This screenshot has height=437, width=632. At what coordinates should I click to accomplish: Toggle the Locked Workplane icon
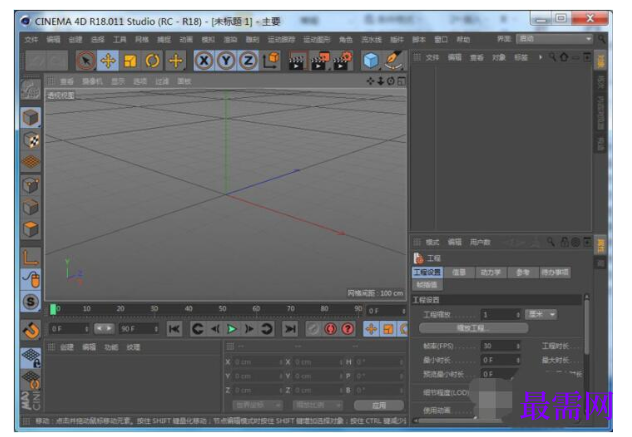(31, 358)
